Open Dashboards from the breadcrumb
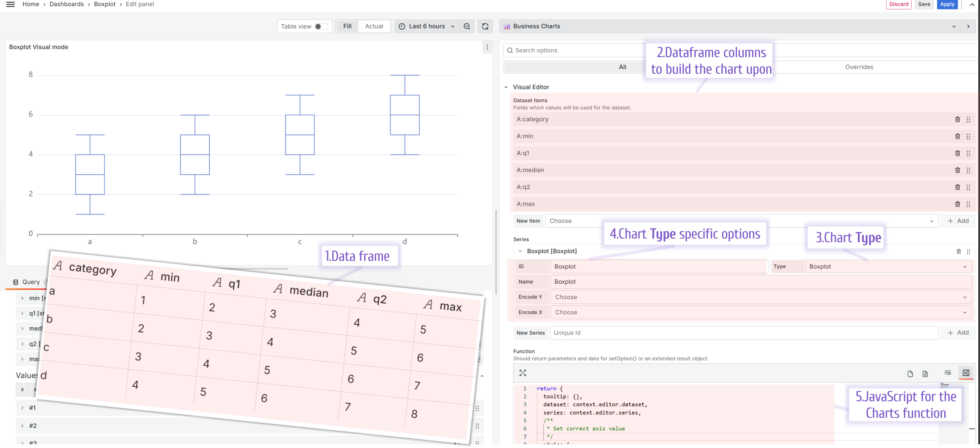Image resolution: width=980 pixels, height=448 pixels. click(x=66, y=4)
